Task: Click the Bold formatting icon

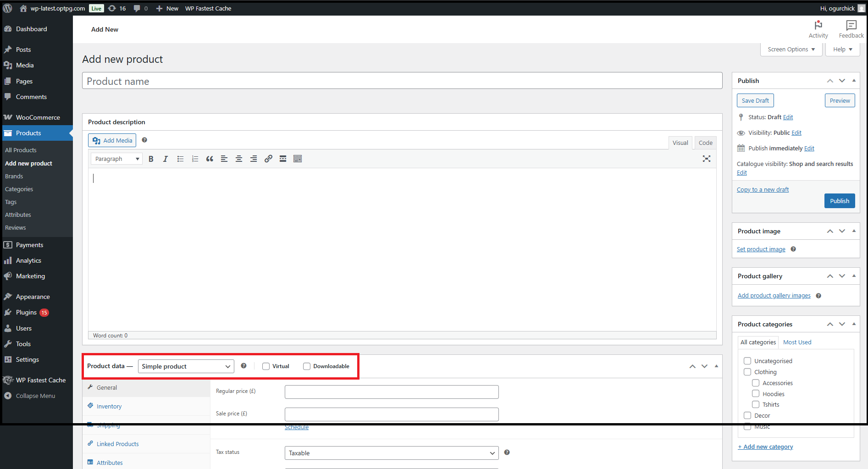Action: click(151, 159)
